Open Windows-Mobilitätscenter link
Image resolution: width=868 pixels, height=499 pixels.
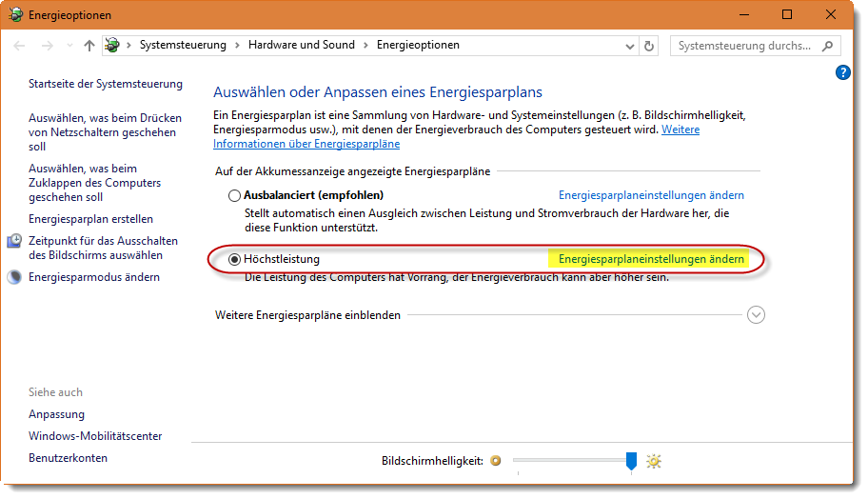click(x=95, y=436)
